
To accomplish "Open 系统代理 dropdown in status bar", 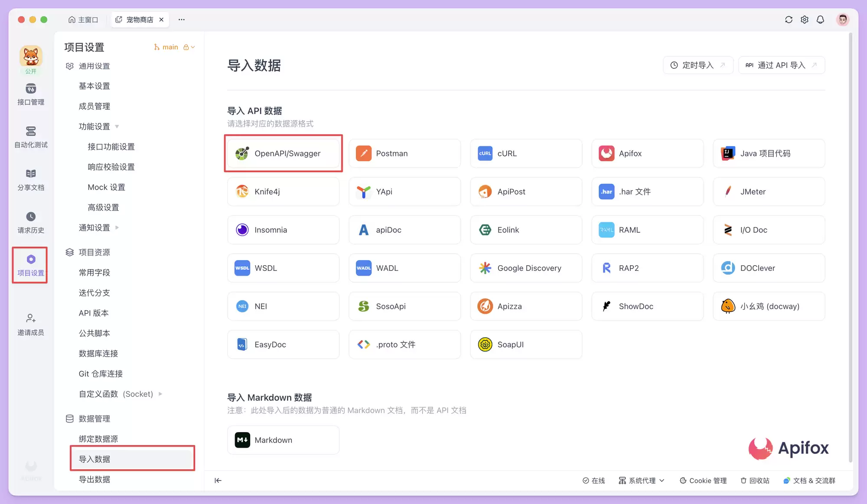I will click(642, 480).
